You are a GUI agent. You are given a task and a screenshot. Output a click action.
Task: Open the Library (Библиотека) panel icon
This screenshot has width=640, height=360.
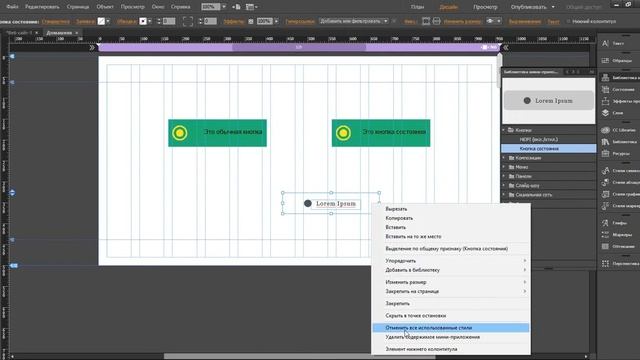[605, 142]
